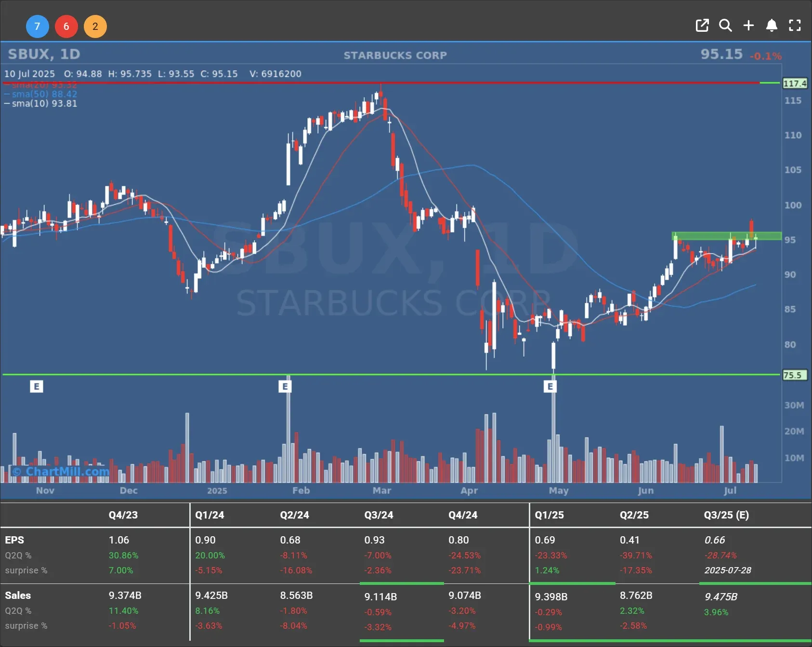Click the red badge showing 6
This screenshot has height=647, width=812.
(x=66, y=26)
